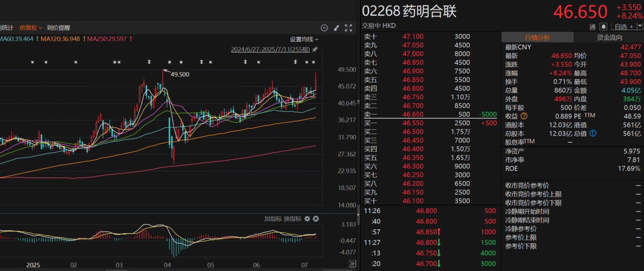The height and width of the screenshot is (271, 644).
Task: Pin the 2024/6/27-2025/7/11 date range
Action: (315, 49)
